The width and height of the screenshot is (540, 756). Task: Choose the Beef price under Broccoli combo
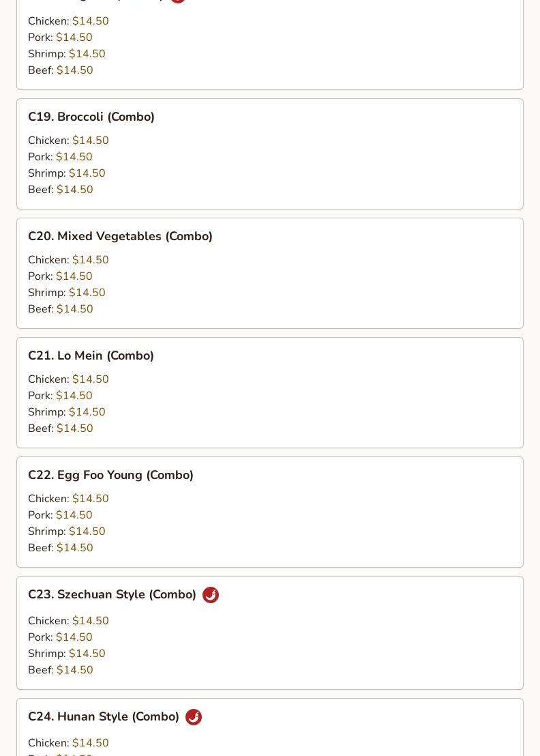click(x=74, y=190)
